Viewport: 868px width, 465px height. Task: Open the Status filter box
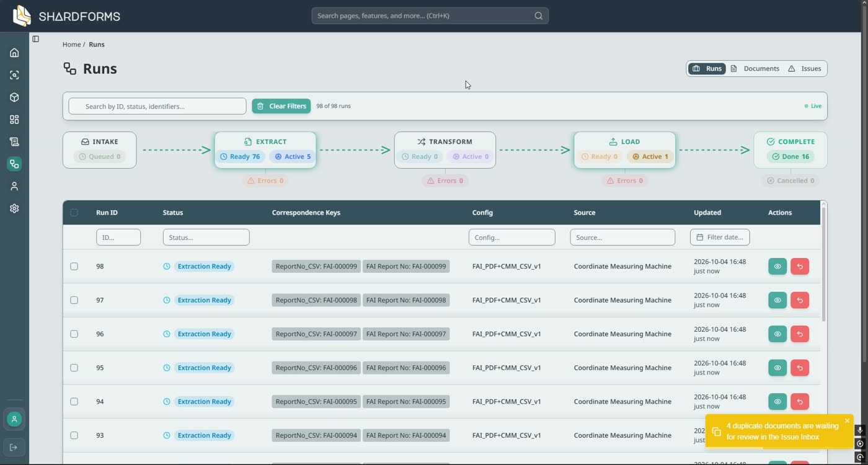pos(206,237)
